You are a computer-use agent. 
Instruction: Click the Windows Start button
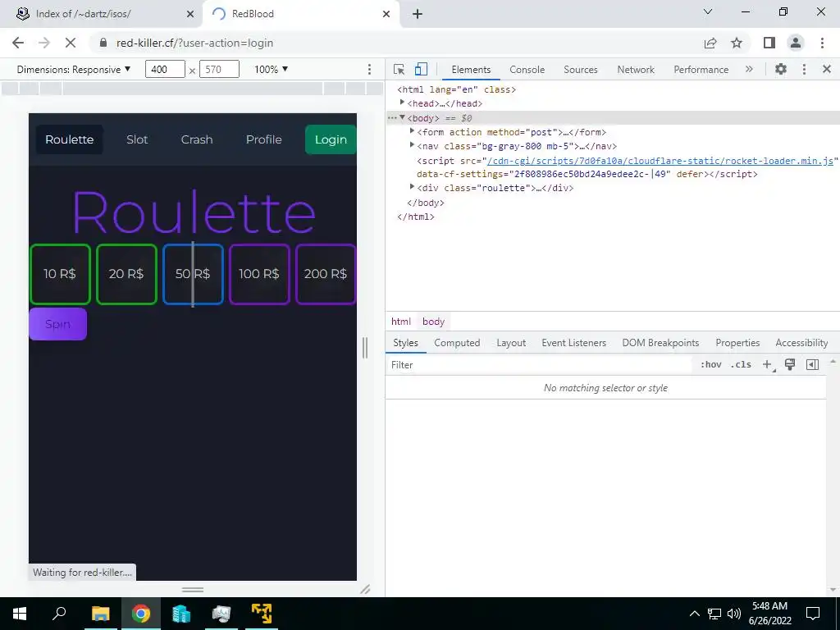click(20, 614)
